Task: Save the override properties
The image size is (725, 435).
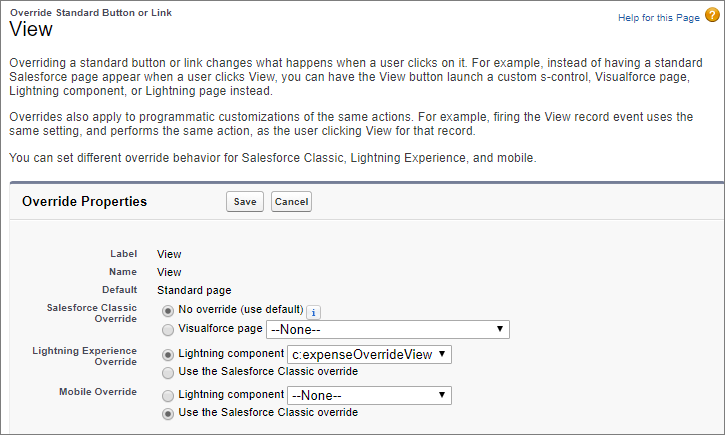Action: click(x=245, y=202)
